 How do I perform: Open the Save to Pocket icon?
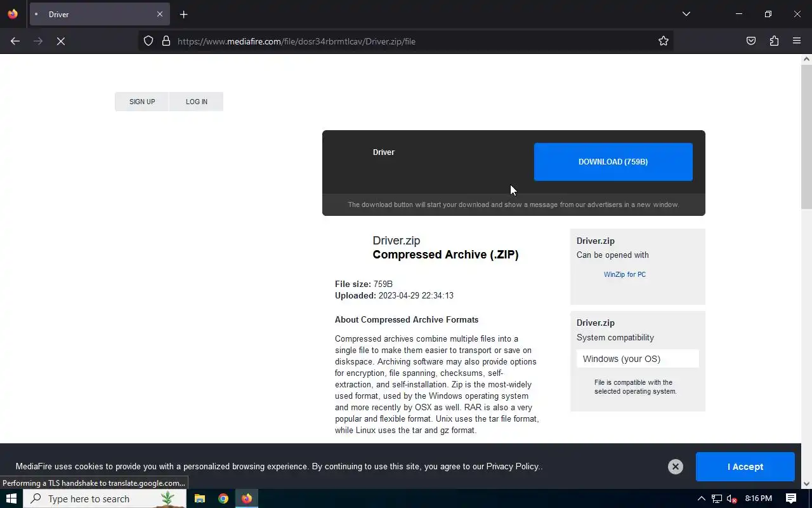click(x=751, y=41)
